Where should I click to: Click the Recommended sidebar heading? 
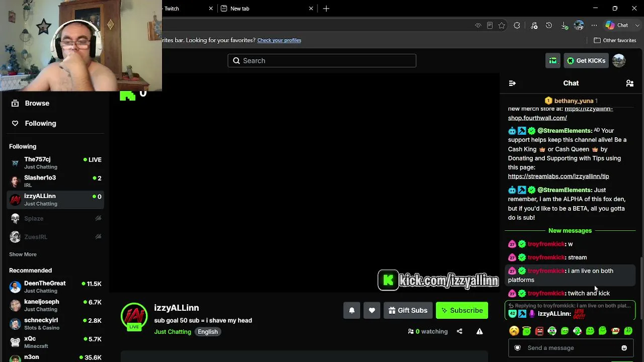[x=30, y=270]
